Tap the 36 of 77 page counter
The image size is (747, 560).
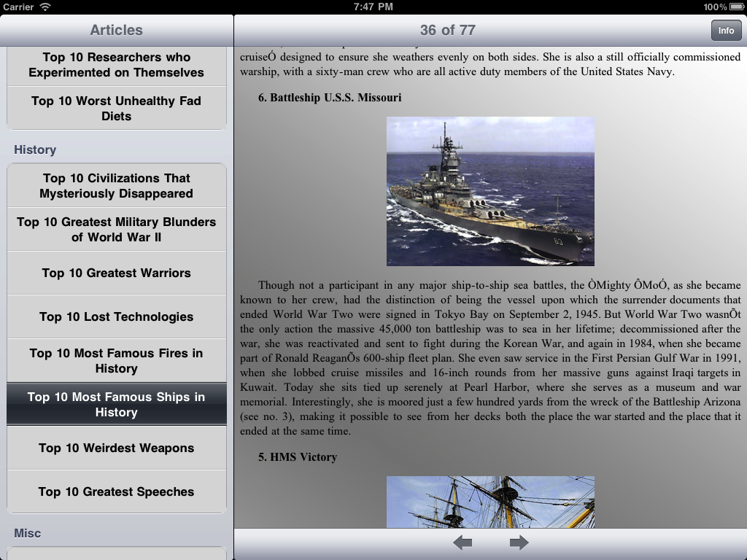[448, 30]
